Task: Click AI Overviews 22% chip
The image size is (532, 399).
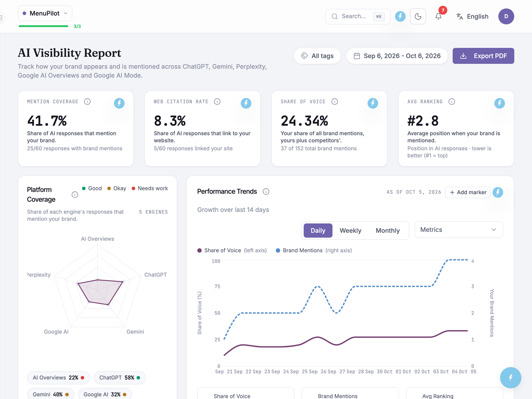Action: coord(59,377)
